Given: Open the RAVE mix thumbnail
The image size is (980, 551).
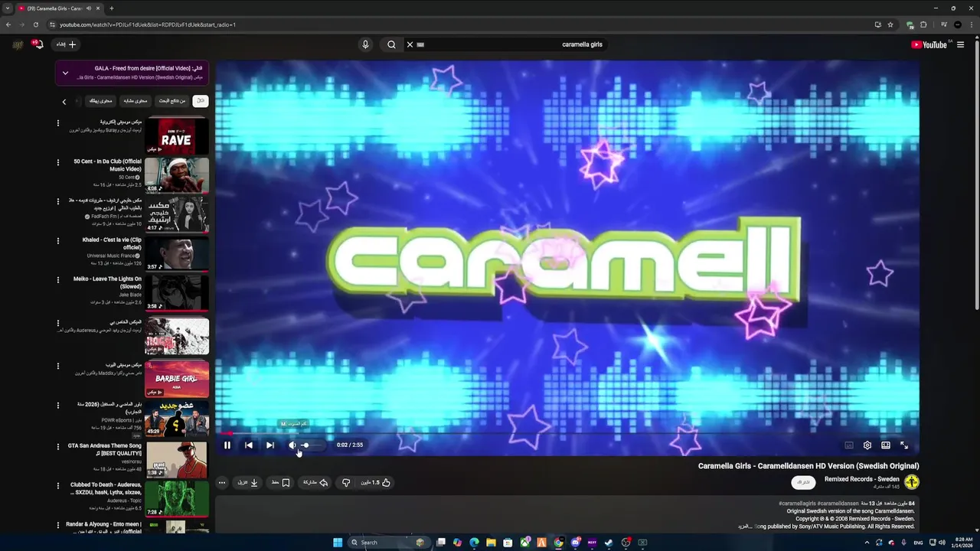Looking at the screenshot, I should [177, 136].
